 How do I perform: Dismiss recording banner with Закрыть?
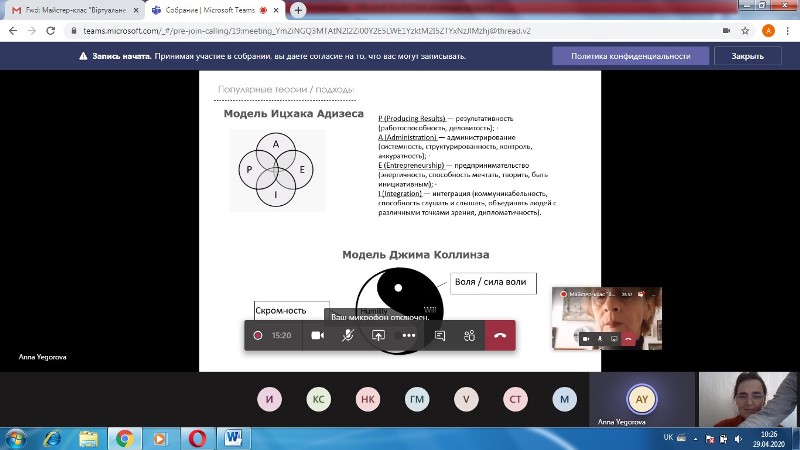747,56
